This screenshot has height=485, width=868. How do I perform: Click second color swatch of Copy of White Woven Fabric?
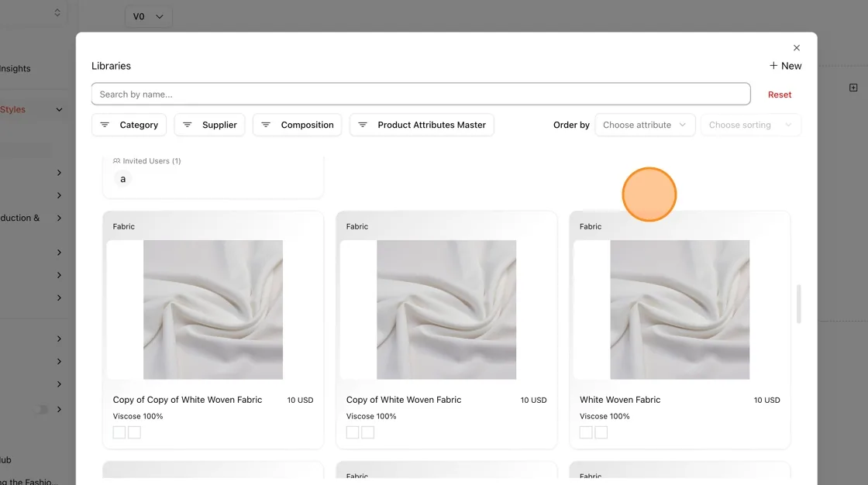tap(368, 432)
